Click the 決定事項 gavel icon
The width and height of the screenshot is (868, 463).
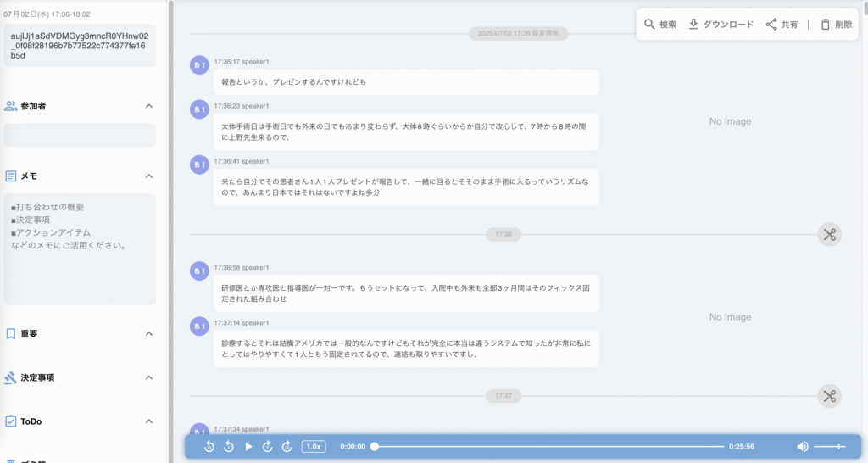click(x=10, y=377)
